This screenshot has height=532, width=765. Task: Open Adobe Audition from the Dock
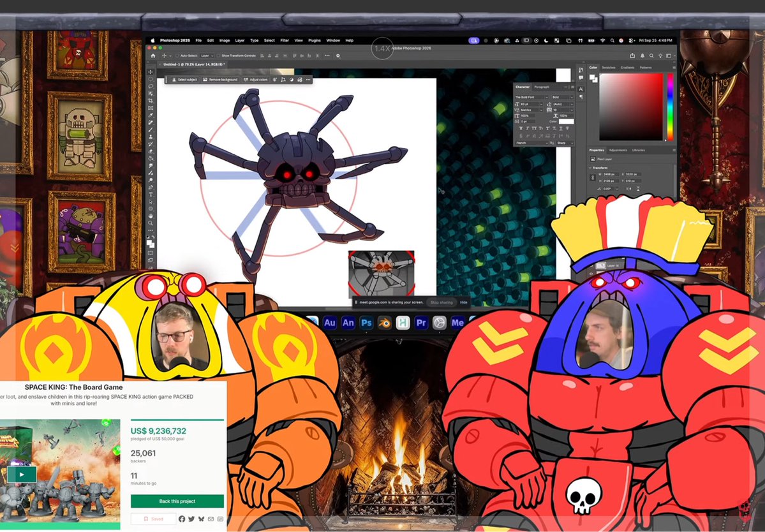click(330, 323)
